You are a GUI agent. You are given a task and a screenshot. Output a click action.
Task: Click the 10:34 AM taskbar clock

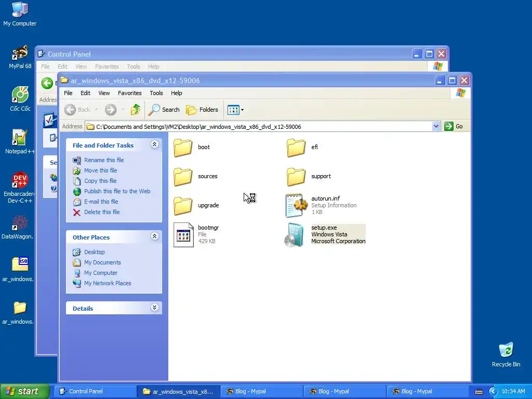513,391
